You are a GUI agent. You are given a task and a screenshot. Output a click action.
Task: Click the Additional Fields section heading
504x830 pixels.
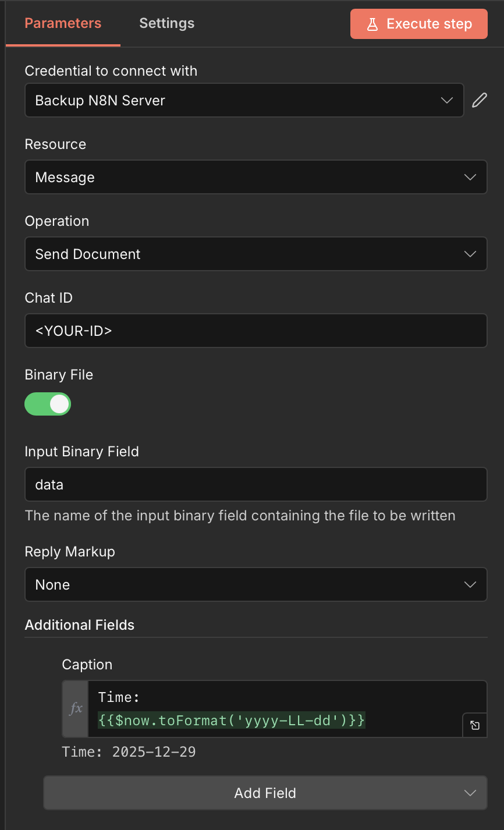[x=80, y=625]
